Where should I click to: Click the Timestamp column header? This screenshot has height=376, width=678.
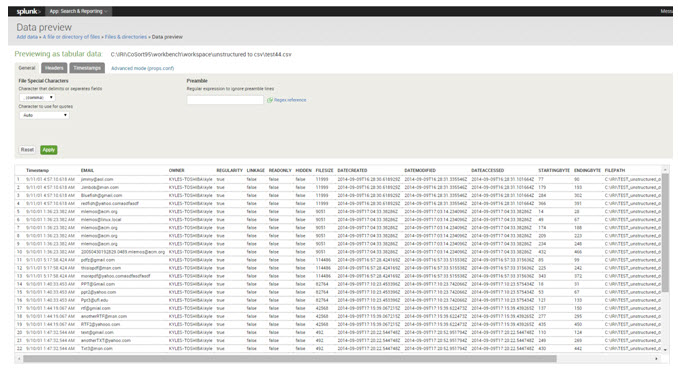click(x=37, y=170)
